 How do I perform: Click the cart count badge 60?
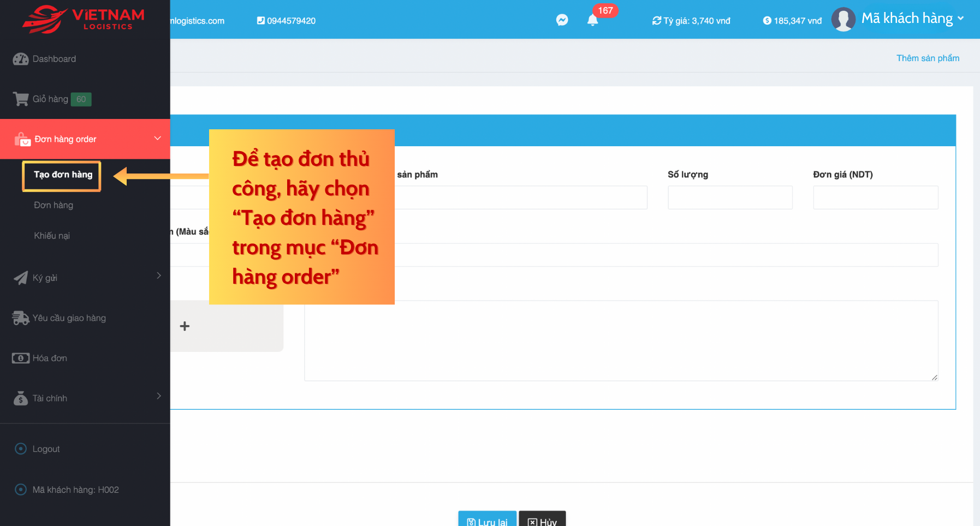click(x=81, y=99)
